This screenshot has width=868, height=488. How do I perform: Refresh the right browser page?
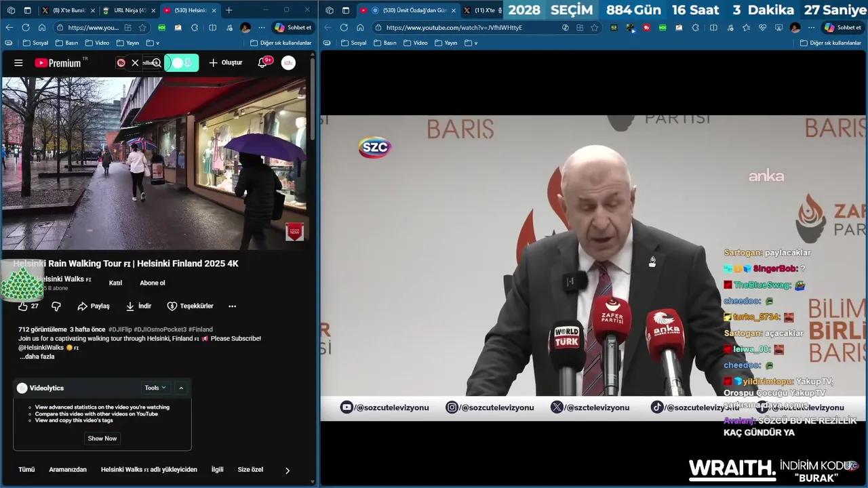coord(344,27)
